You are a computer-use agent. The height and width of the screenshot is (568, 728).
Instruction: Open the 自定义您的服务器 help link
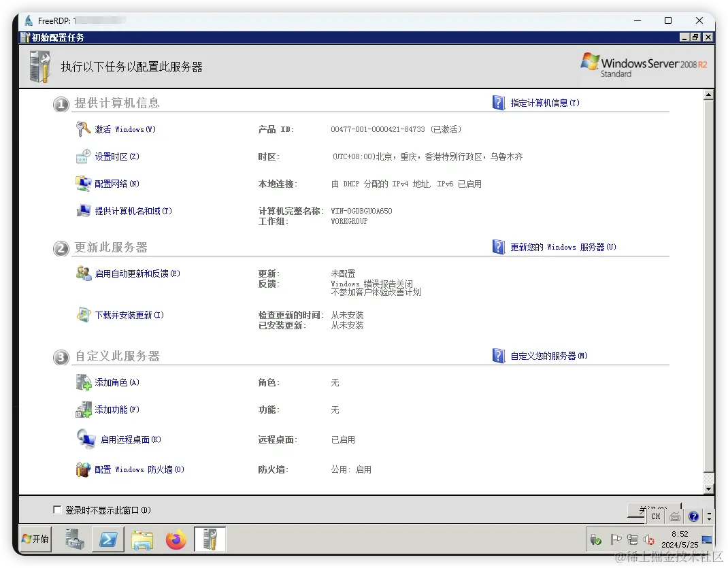click(549, 356)
